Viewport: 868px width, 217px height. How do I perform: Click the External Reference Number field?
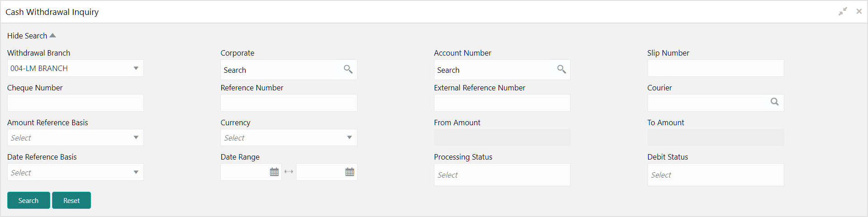tap(502, 103)
